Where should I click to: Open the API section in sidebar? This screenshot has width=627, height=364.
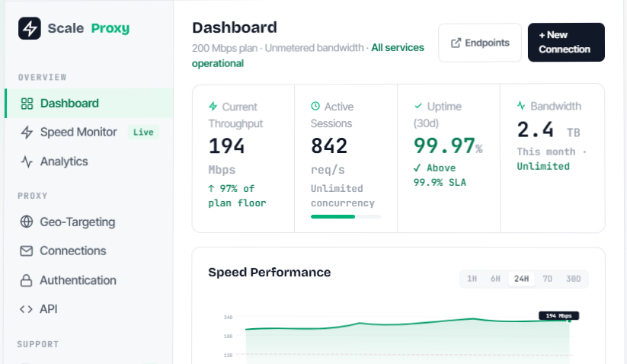coord(89,309)
